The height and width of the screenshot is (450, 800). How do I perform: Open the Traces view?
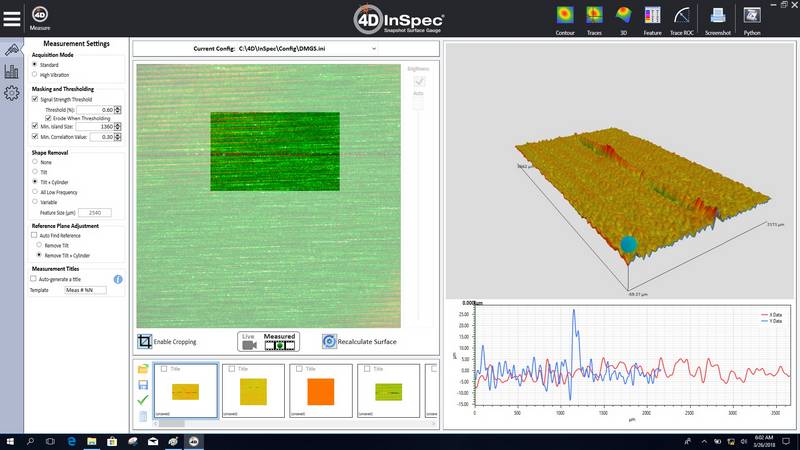594,21
